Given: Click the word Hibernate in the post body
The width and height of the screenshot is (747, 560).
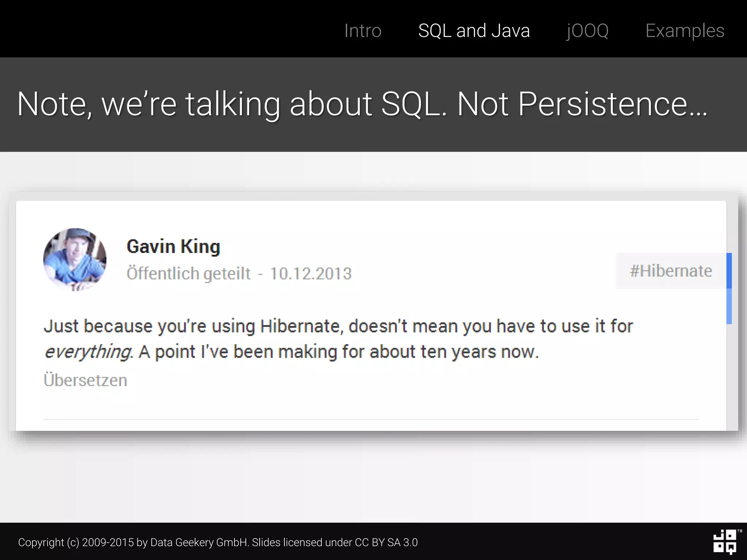Looking at the screenshot, I should (x=301, y=326).
